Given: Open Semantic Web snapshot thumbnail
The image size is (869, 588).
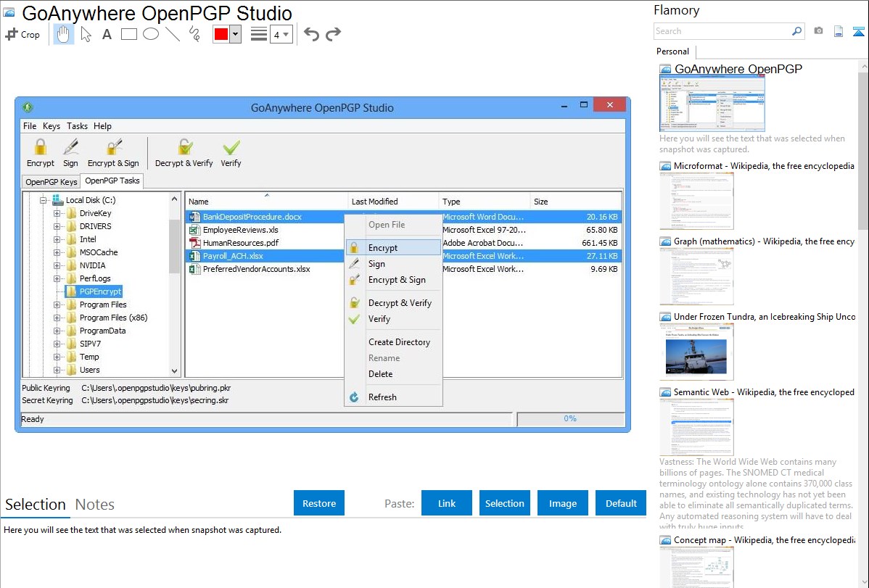Looking at the screenshot, I should click(x=696, y=427).
